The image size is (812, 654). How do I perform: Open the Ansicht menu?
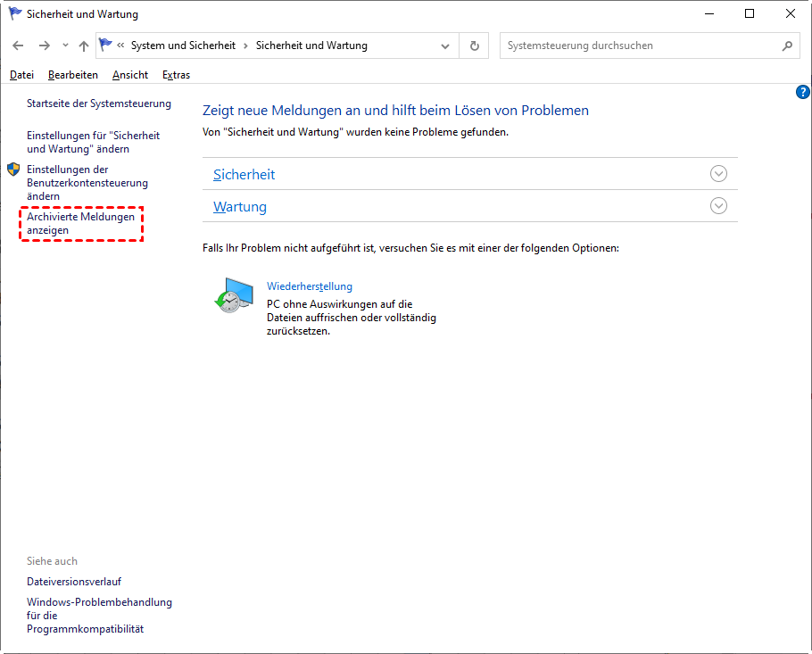(x=130, y=75)
